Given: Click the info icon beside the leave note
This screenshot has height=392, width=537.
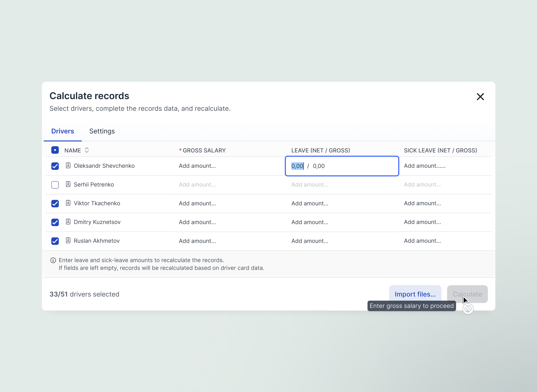Looking at the screenshot, I should (53, 260).
